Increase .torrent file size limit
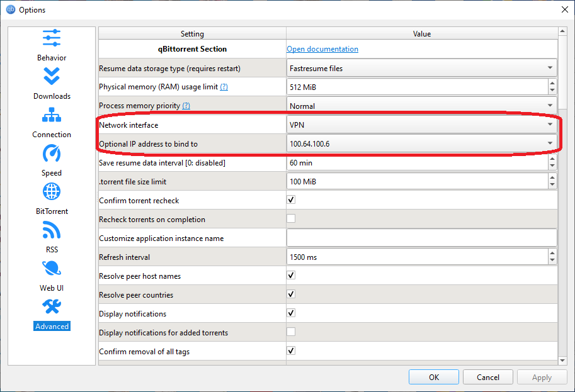Screen dimensions: 575x392 pyautogui.click(x=552, y=178)
